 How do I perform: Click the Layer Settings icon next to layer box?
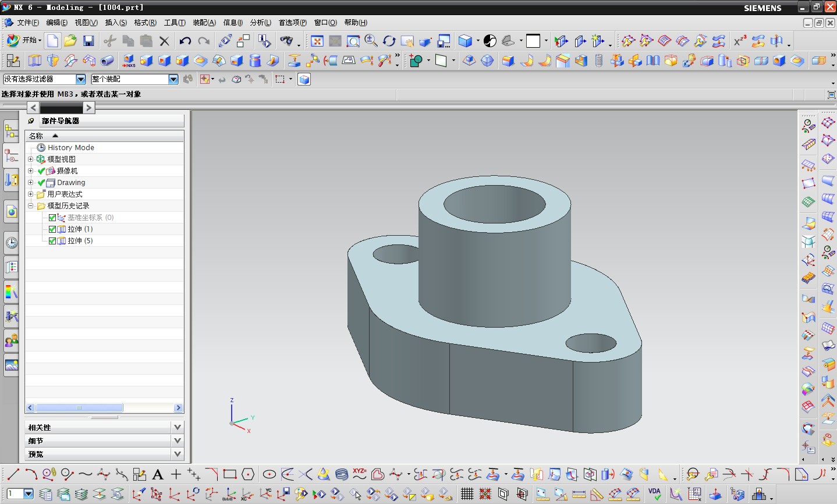[45, 494]
